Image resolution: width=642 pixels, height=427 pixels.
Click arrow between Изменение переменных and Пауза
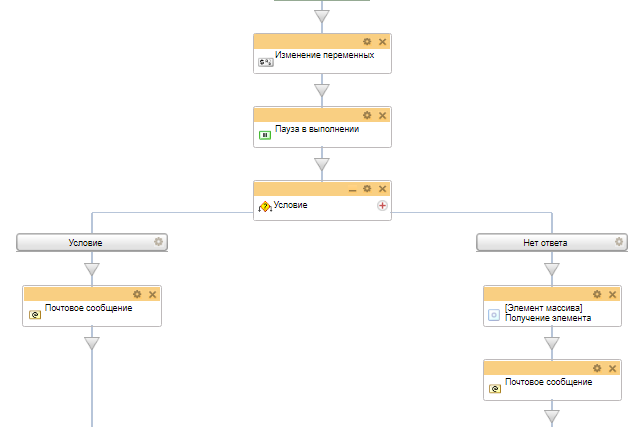[x=321, y=91]
